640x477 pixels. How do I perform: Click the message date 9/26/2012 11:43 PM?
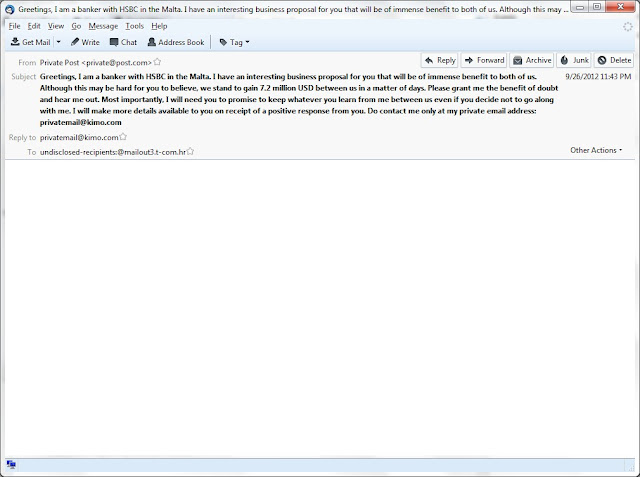tap(598, 76)
